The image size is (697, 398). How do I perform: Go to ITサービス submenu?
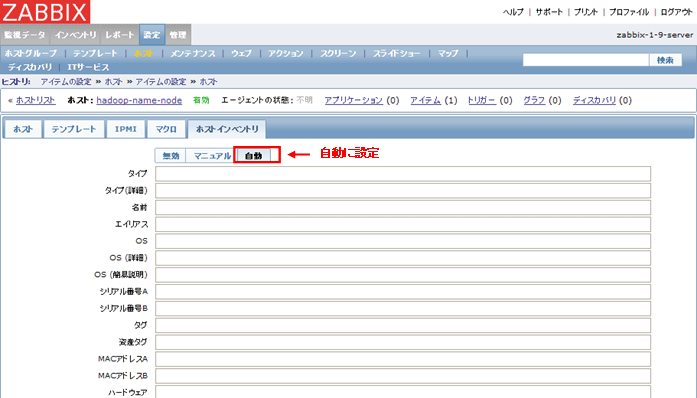pos(88,67)
